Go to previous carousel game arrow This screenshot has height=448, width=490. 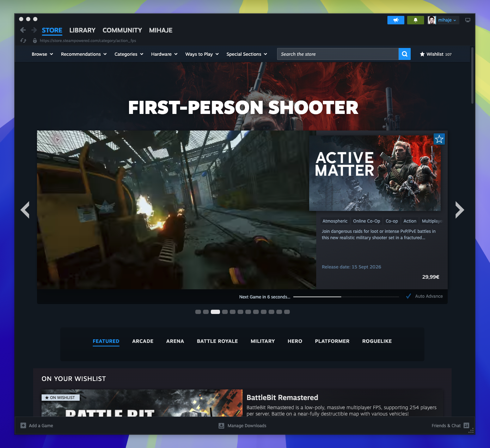pyautogui.click(x=25, y=210)
